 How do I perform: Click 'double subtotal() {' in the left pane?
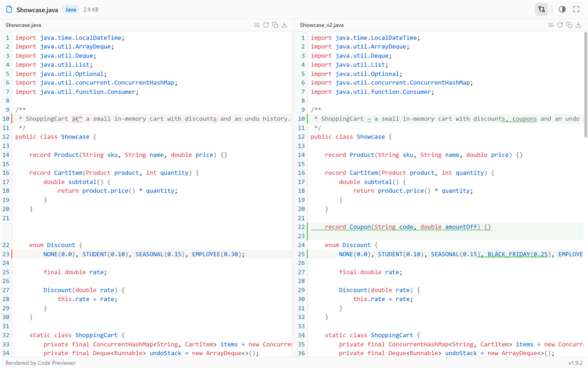coord(77,182)
